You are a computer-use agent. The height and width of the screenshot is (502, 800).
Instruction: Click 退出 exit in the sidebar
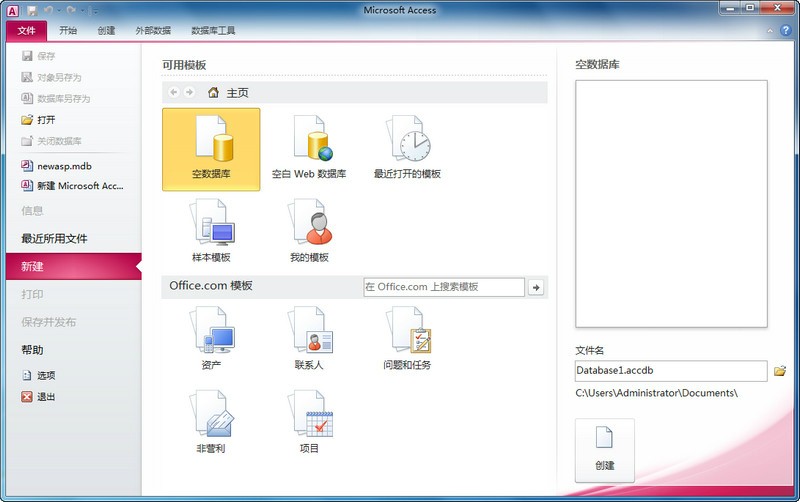[x=38, y=396]
